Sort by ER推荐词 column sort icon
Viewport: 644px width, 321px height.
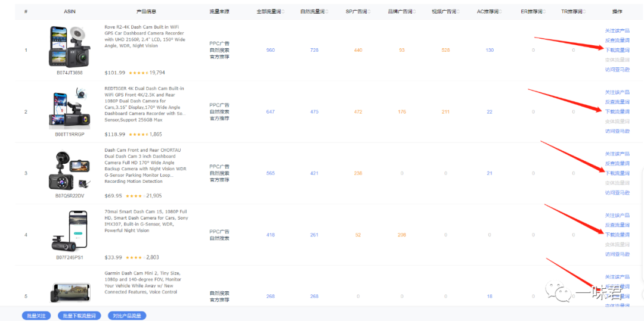click(544, 11)
